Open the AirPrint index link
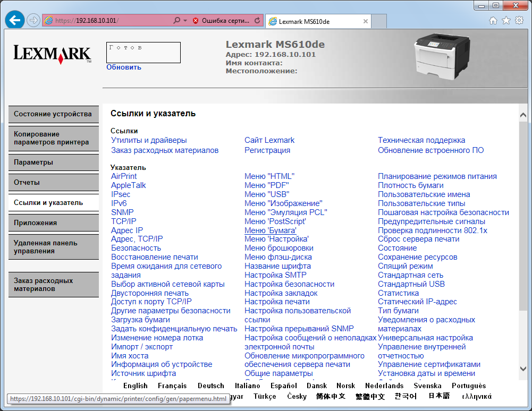This screenshot has height=411, width=532. (x=124, y=176)
